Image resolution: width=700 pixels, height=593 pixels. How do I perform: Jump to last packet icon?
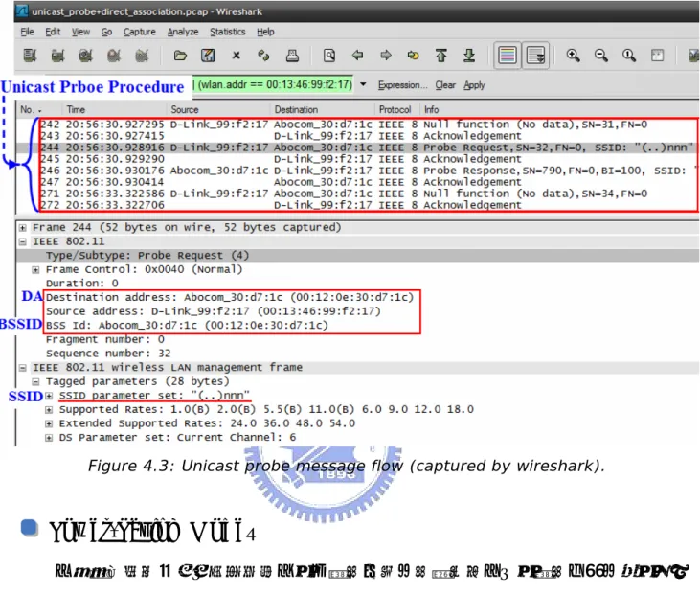coord(469,56)
